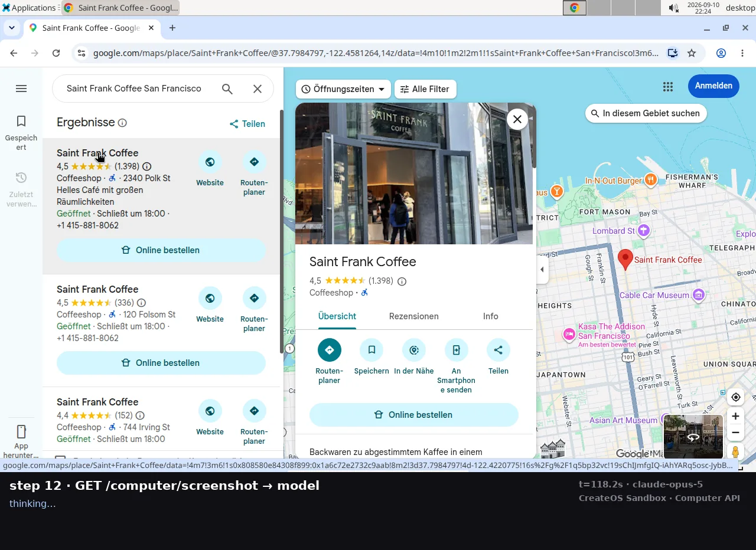The width and height of the screenshot is (756, 550).
Task: Click Online bestellen in the place card
Action: [x=414, y=415]
